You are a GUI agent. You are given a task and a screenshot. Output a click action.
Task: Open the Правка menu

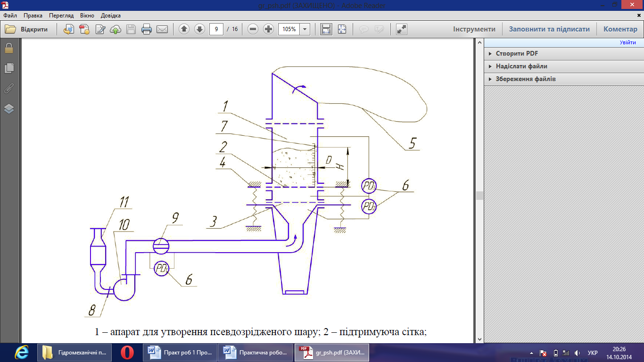point(33,16)
